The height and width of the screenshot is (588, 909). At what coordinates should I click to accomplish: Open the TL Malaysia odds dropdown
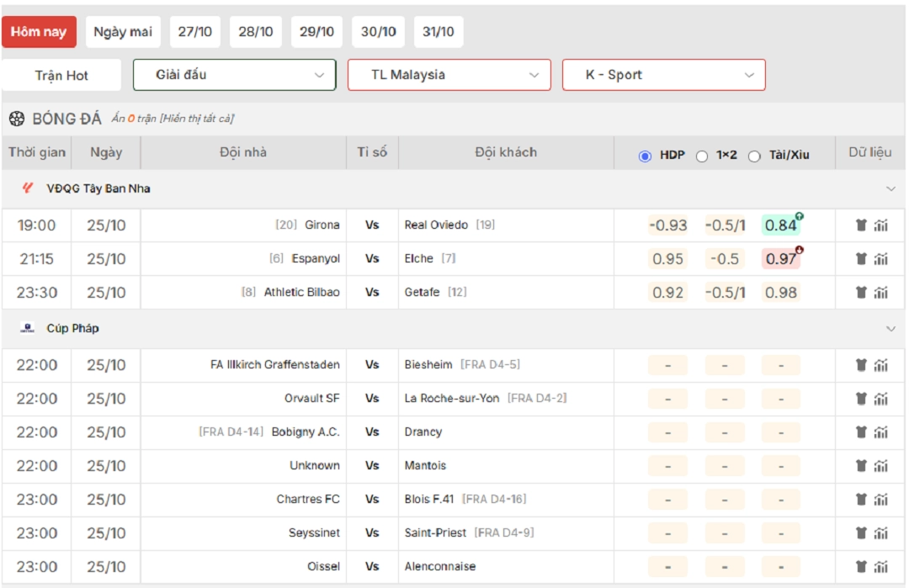click(x=449, y=75)
